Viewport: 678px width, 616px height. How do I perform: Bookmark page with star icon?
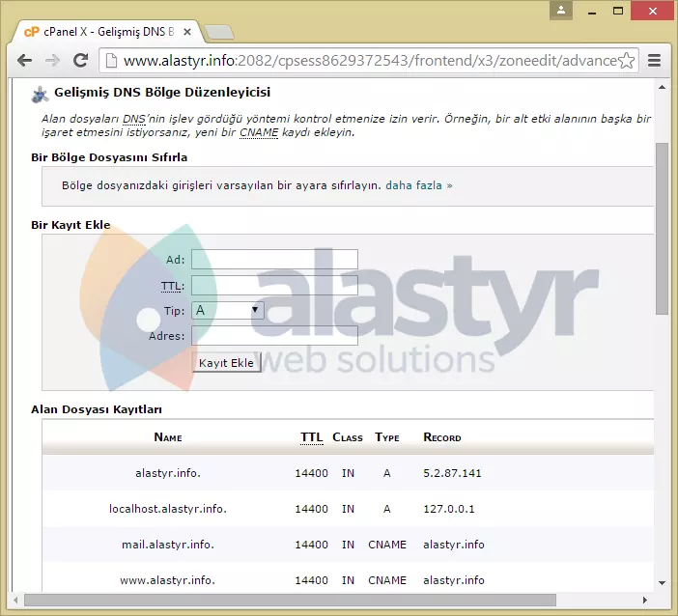click(626, 61)
